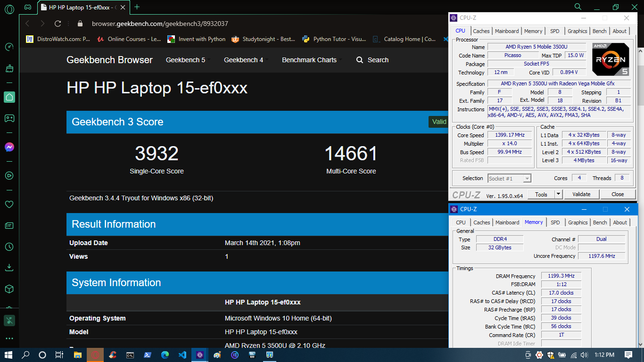
Task: Open Command Prompt from the taskbar
Action: (130, 355)
